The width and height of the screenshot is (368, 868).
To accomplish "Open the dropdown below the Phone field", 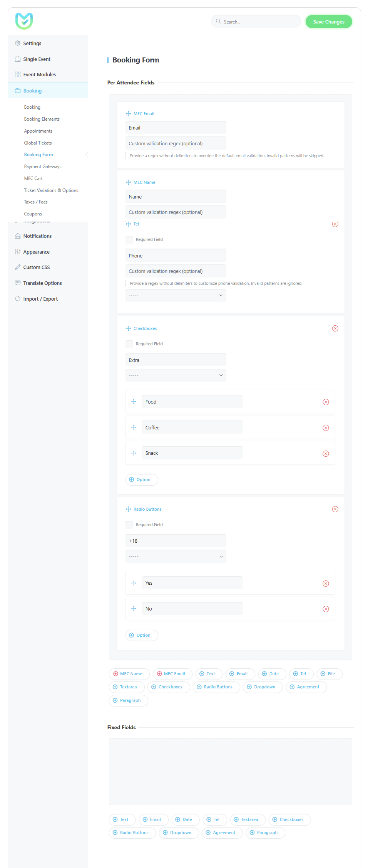I will coord(176,296).
